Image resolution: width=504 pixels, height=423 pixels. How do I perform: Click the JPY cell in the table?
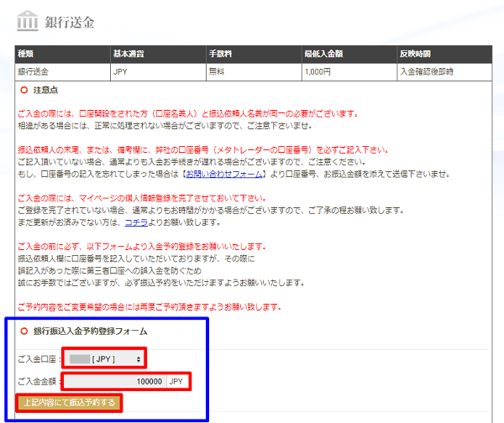click(158, 72)
